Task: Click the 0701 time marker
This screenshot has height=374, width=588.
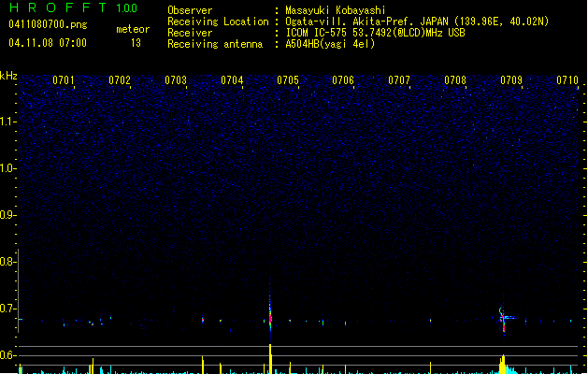Action: tap(64, 80)
